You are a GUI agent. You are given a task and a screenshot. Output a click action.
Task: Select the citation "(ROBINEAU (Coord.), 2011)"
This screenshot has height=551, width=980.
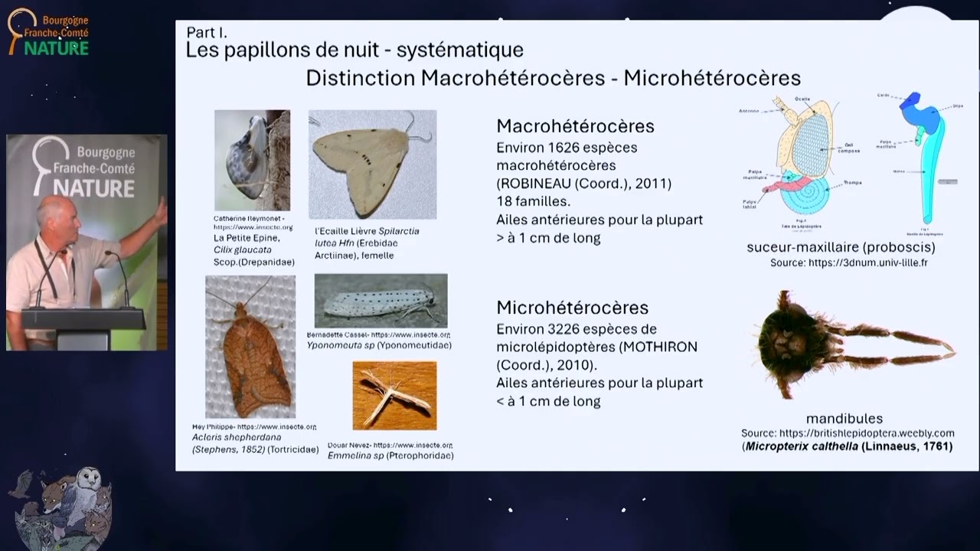[583, 184]
